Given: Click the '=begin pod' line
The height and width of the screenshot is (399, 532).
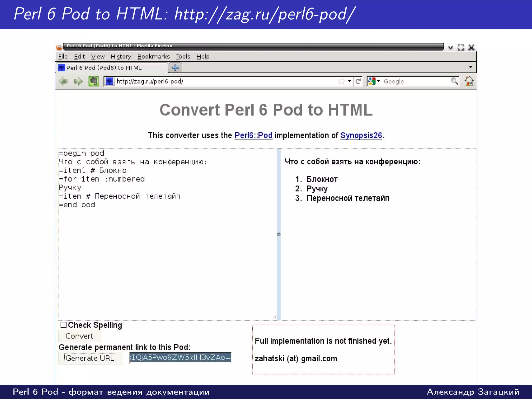Looking at the screenshot, I should pos(82,153).
